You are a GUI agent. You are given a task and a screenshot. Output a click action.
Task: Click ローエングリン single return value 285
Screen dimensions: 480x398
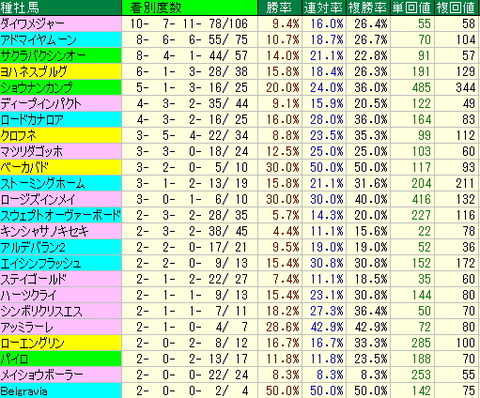(x=421, y=344)
